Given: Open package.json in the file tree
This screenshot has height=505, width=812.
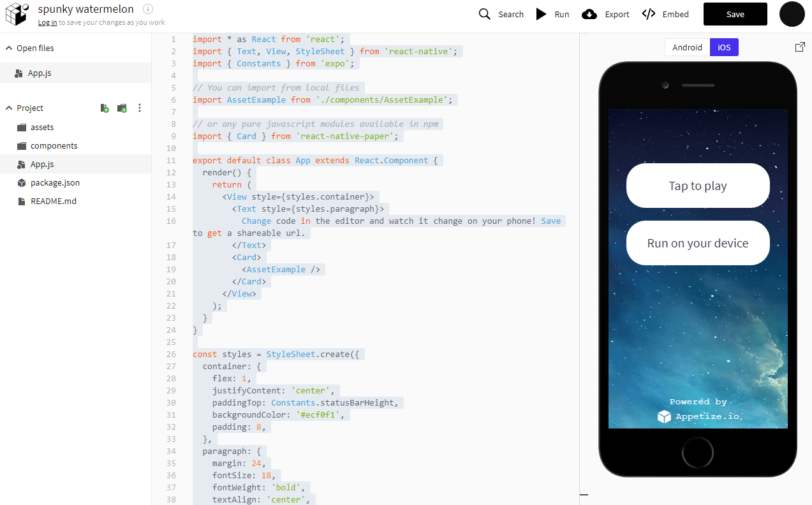Looking at the screenshot, I should point(55,183).
